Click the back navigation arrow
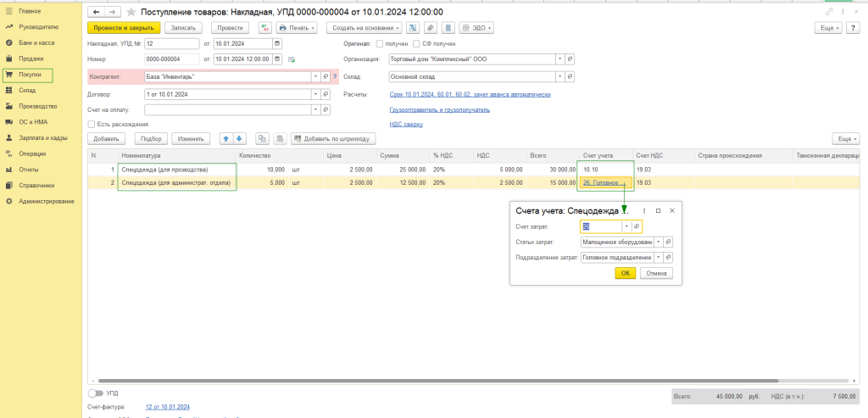868x418 pixels. tap(97, 12)
